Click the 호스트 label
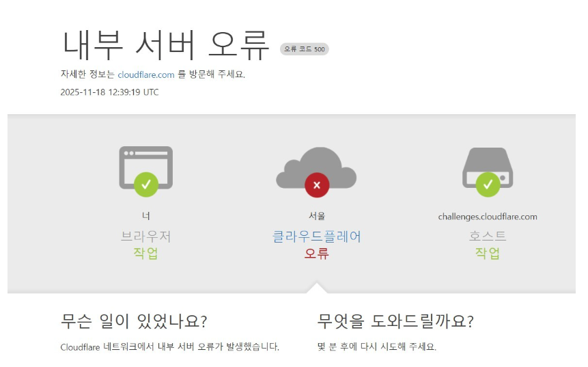 tap(488, 236)
